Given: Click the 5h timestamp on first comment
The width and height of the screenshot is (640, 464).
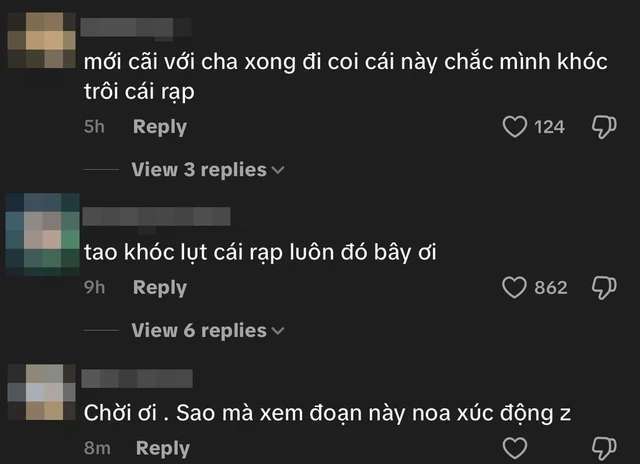Looking at the screenshot, I should [x=94, y=127].
